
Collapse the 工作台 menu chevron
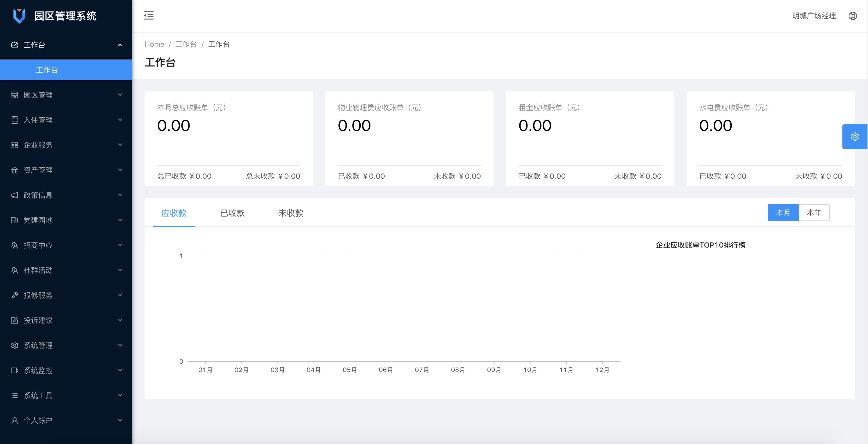120,45
